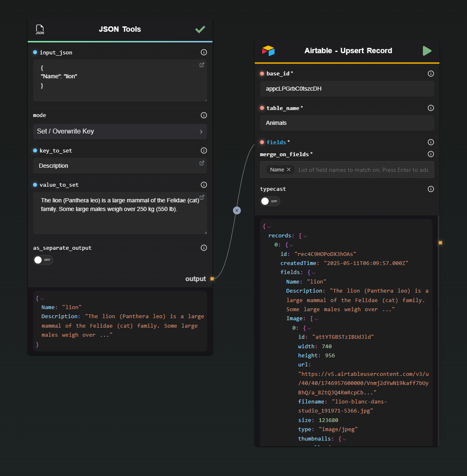Show info for table_name field

click(431, 108)
